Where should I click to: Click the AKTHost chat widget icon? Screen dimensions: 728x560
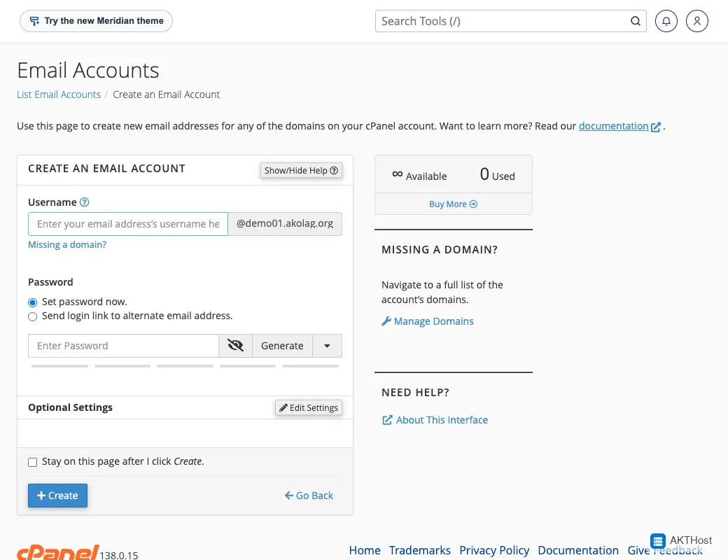click(x=657, y=541)
